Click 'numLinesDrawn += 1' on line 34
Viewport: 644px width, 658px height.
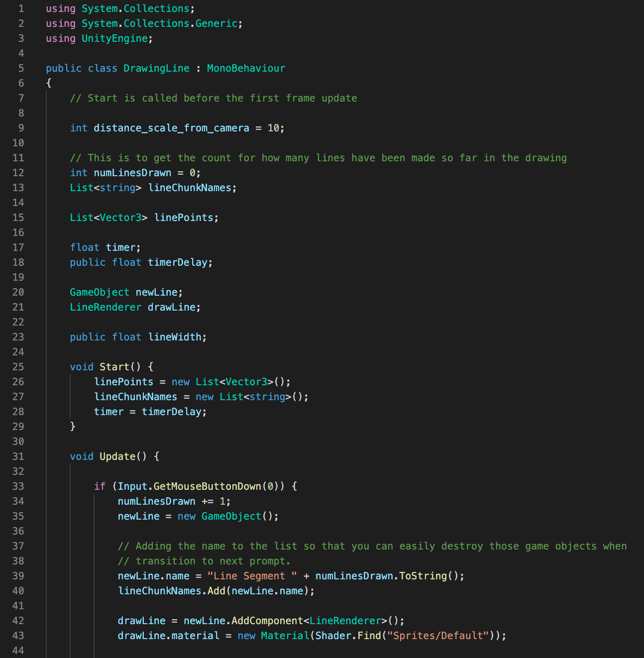pyautogui.click(x=171, y=501)
